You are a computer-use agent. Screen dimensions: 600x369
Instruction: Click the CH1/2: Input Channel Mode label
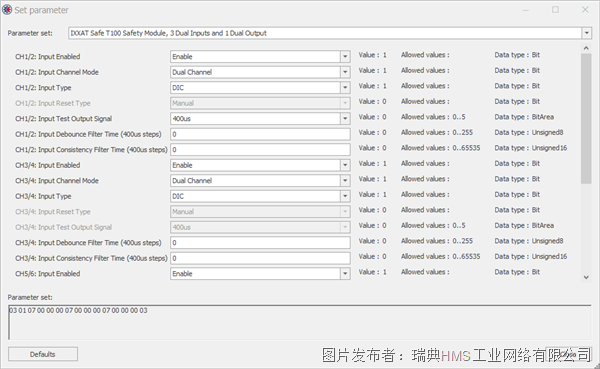pos(57,72)
